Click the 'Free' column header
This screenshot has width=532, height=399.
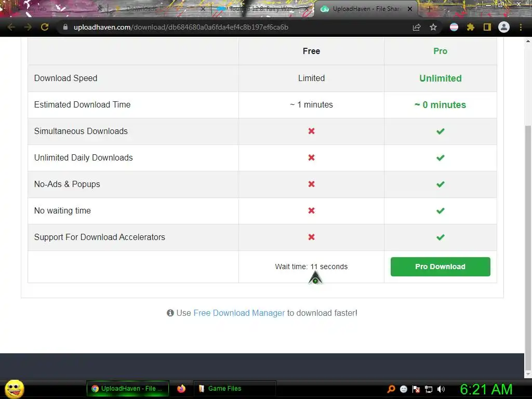[311, 51]
